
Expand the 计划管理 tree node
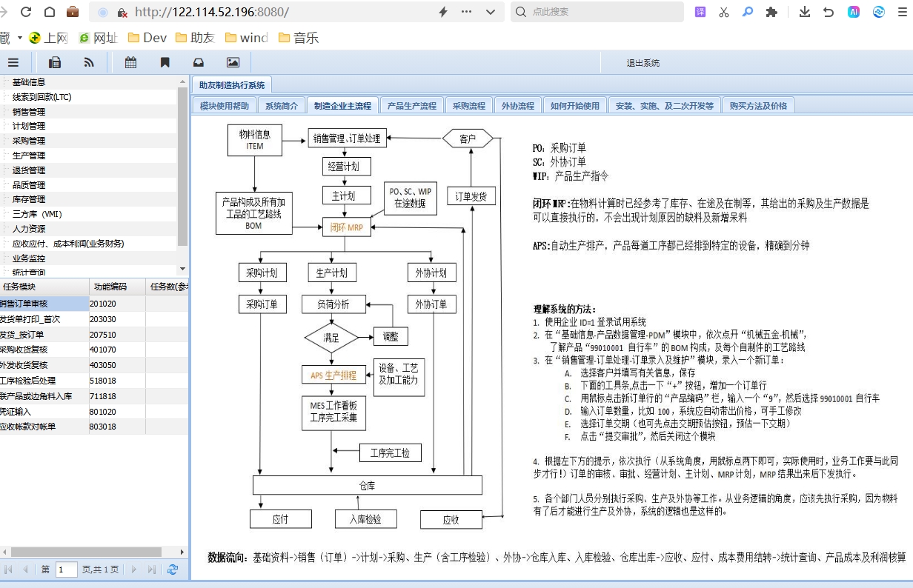coord(29,126)
